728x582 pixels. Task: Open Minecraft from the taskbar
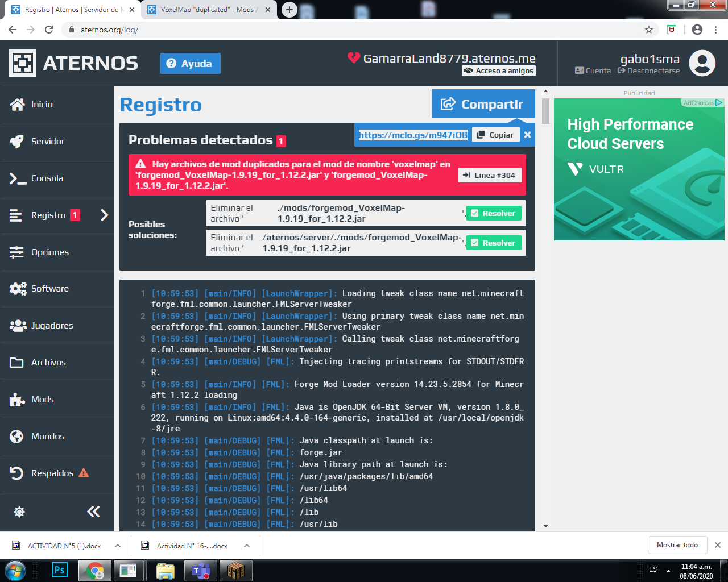click(235, 571)
